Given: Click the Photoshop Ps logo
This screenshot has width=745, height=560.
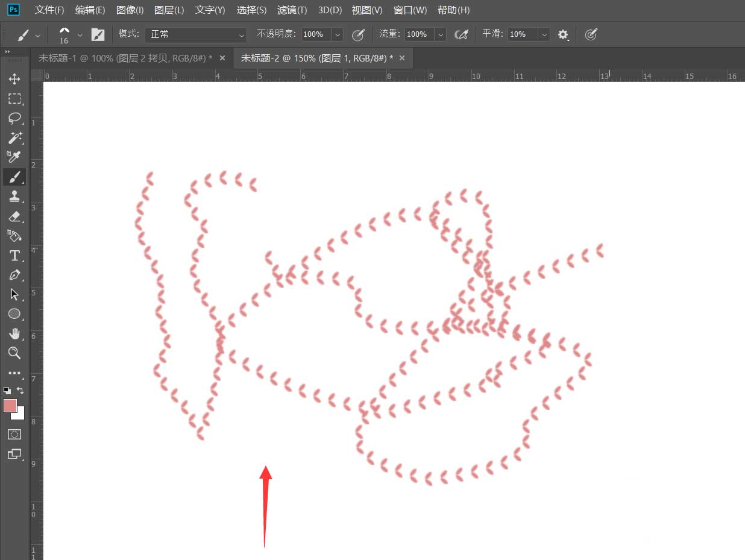Looking at the screenshot, I should click(x=13, y=10).
